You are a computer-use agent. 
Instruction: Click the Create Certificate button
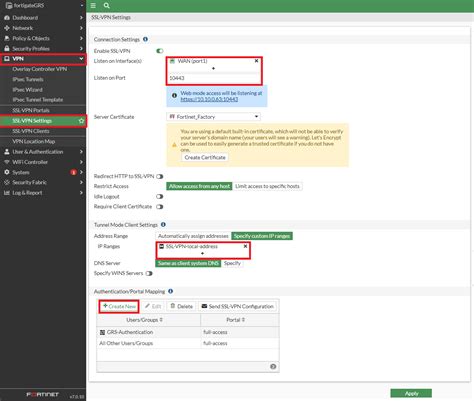click(205, 157)
